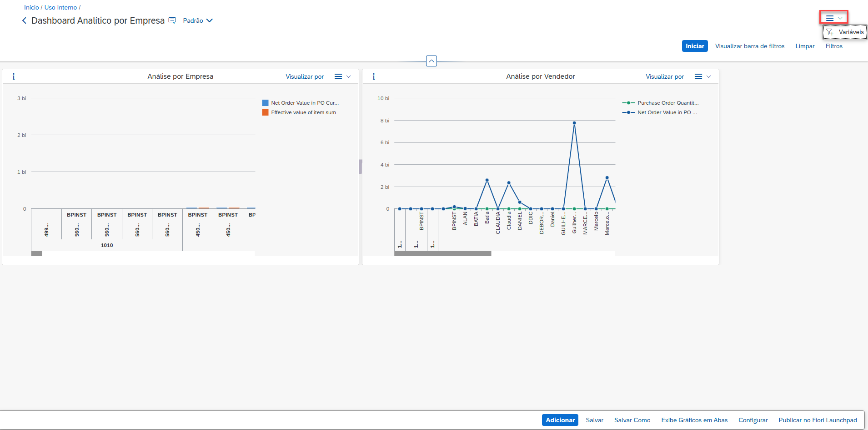Toggle the Purchase Order Quantity legend series
The height and width of the screenshot is (430, 868).
point(667,103)
